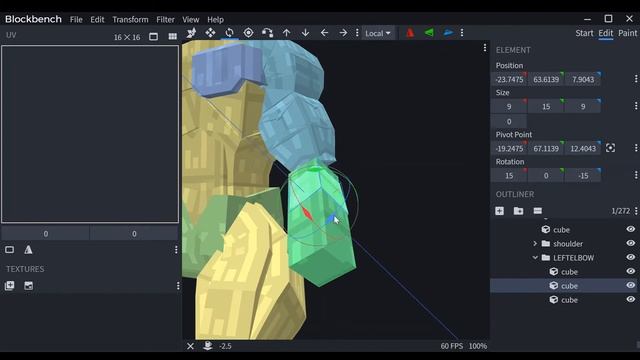Open the Filter menu
This screenshot has width=640, height=360.
click(x=165, y=20)
